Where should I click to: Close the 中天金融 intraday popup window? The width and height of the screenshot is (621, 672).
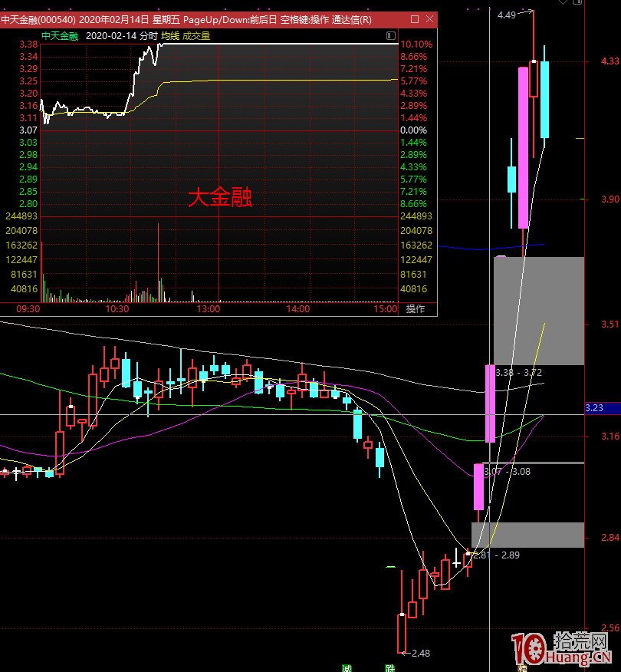tap(429, 19)
